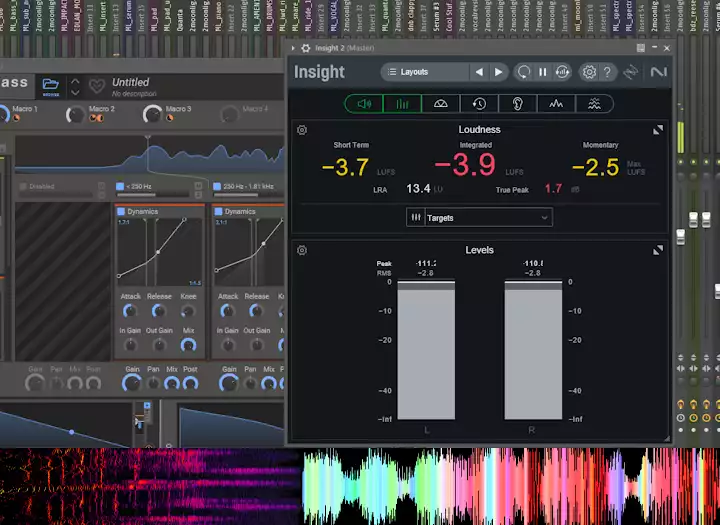The width and height of the screenshot is (720, 525).
Task: Open Insight help question mark
Action: pos(608,72)
